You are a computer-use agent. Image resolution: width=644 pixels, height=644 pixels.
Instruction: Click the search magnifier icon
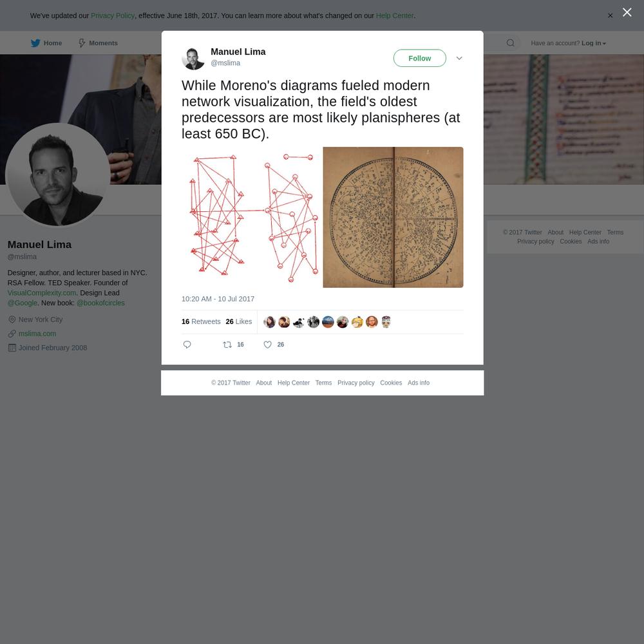[510, 43]
